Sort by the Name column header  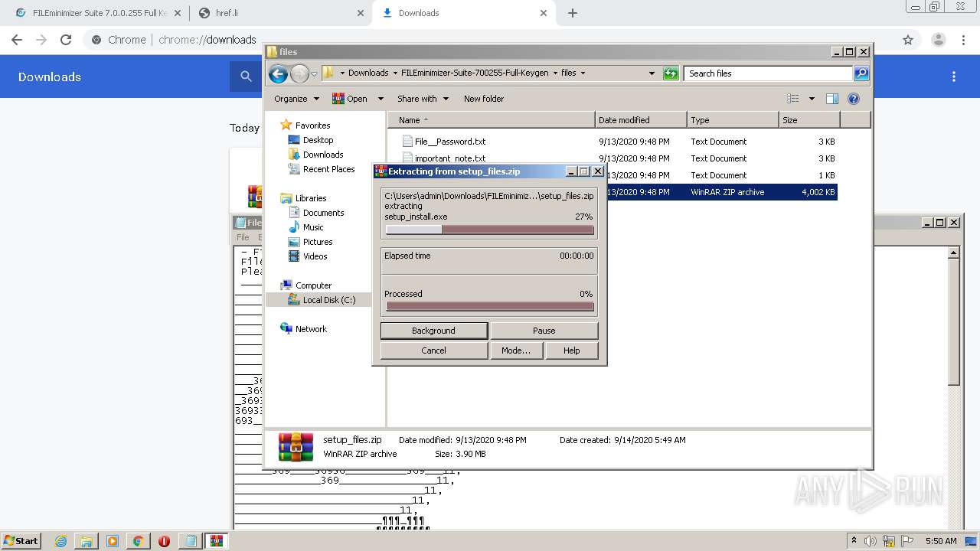492,120
